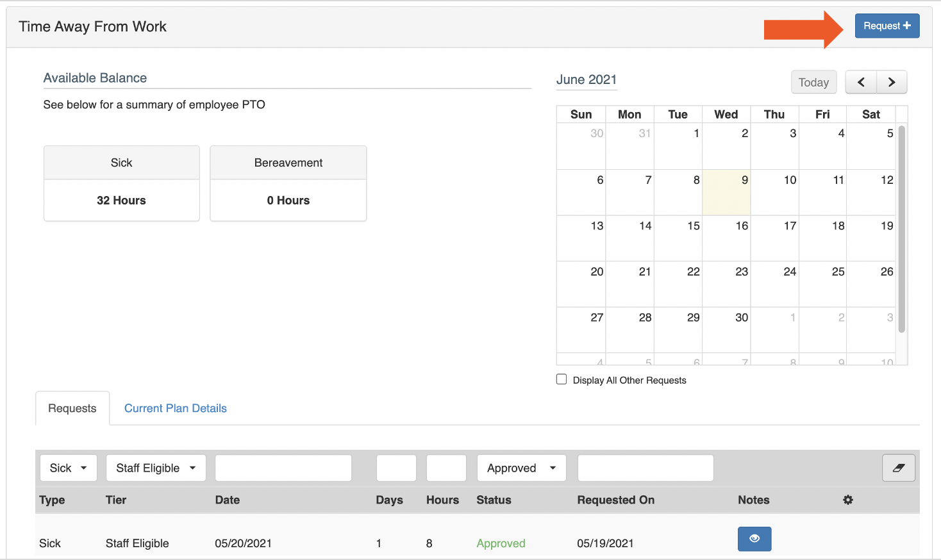The width and height of the screenshot is (941, 560).
Task: Enable Display All Other Requests
Action: point(562,379)
